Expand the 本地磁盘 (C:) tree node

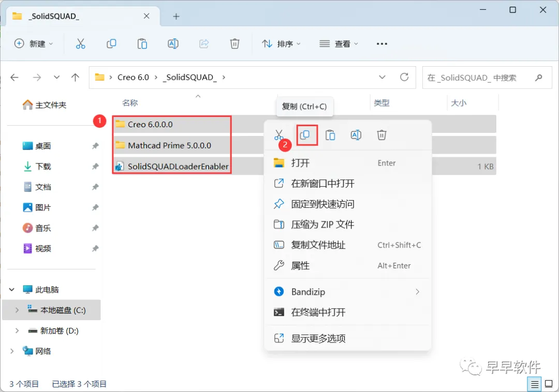point(17,310)
